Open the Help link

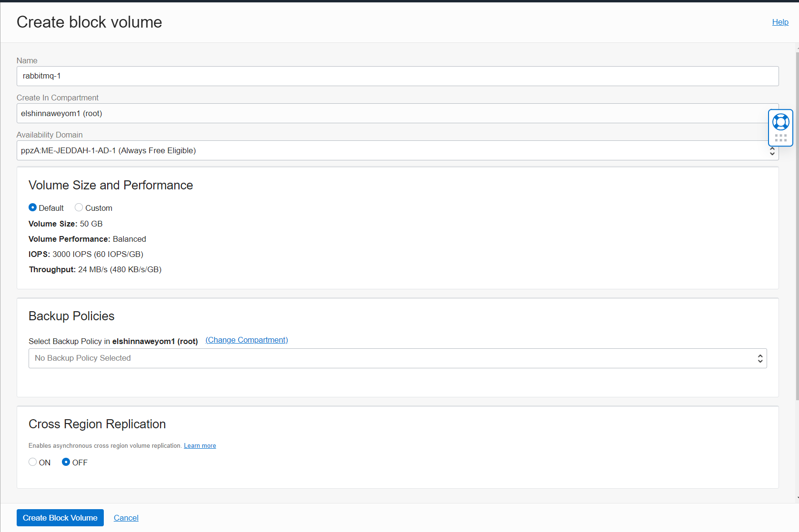click(780, 22)
